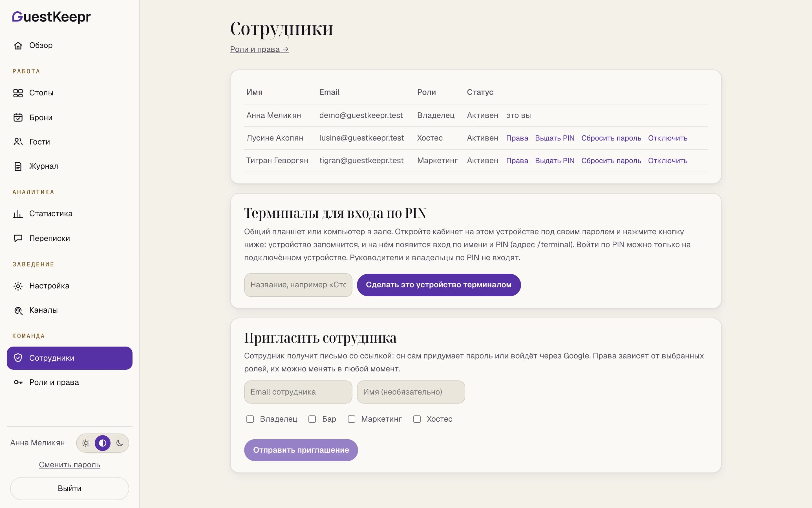Click the GuestKeepr logo
The height and width of the screenshot is (508, 812).
51,17
